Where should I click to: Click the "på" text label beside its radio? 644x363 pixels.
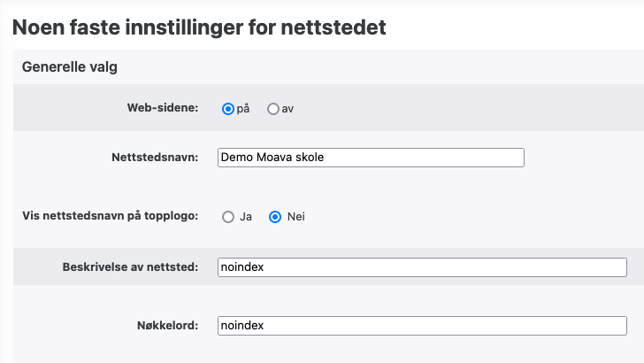point(244,109)
